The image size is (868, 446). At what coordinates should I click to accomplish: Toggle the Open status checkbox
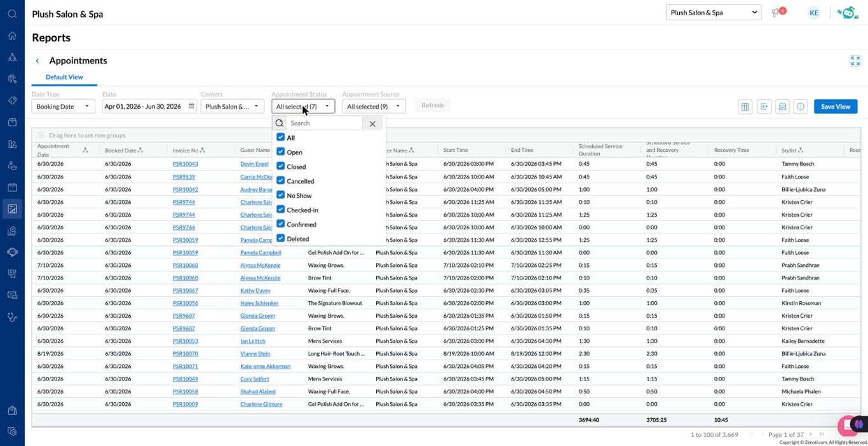click(x=280, y=152)
